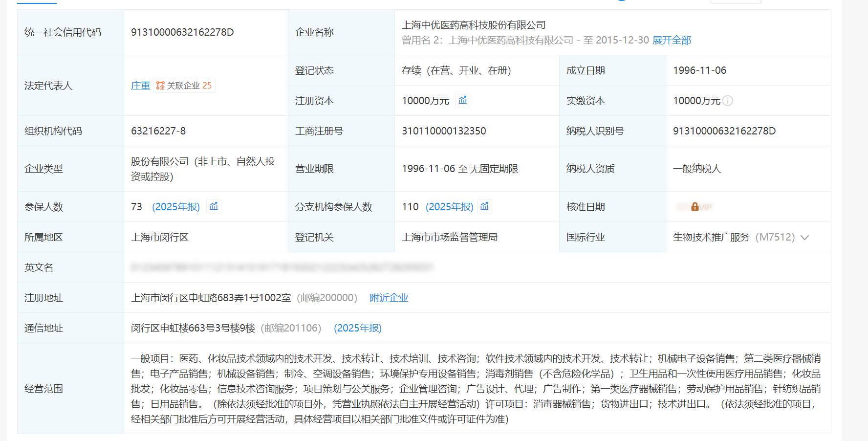Click chart icon beside branch insured count 110
Image resolution: width=868 pixels, height=441 pixels.
484,206
